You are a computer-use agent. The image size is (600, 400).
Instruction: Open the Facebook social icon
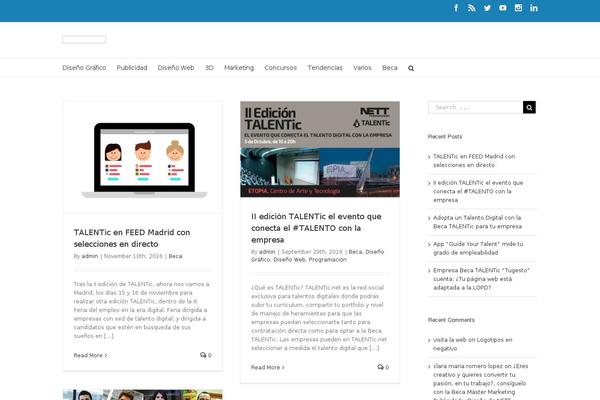[456, 8]
